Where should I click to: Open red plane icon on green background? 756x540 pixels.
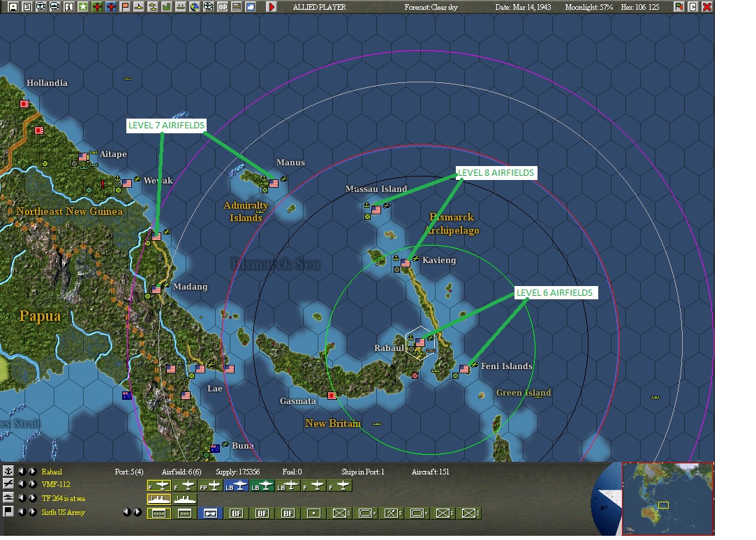click(x=97, y=7)
